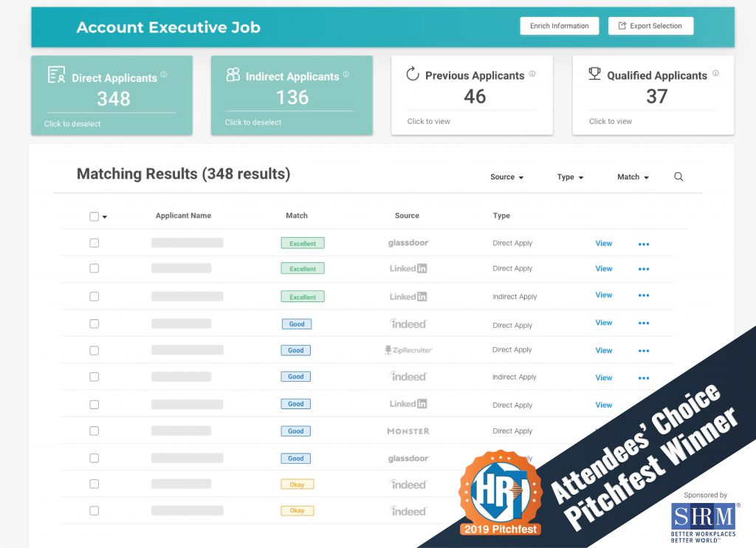The height and width of the screenshot is (548, 756).
Task: Open the Type filter dropdown
Action: point(571,177)
